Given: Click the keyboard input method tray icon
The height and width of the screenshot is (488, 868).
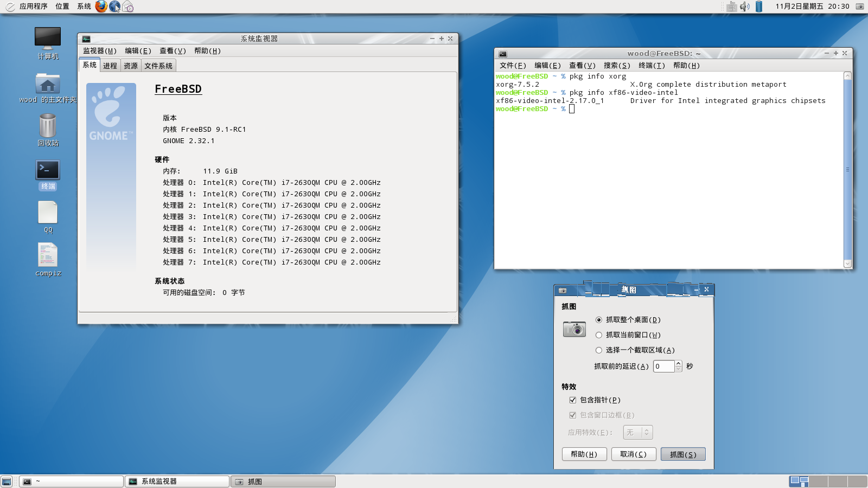Looking at the screenshot, I should coord(731,7).
